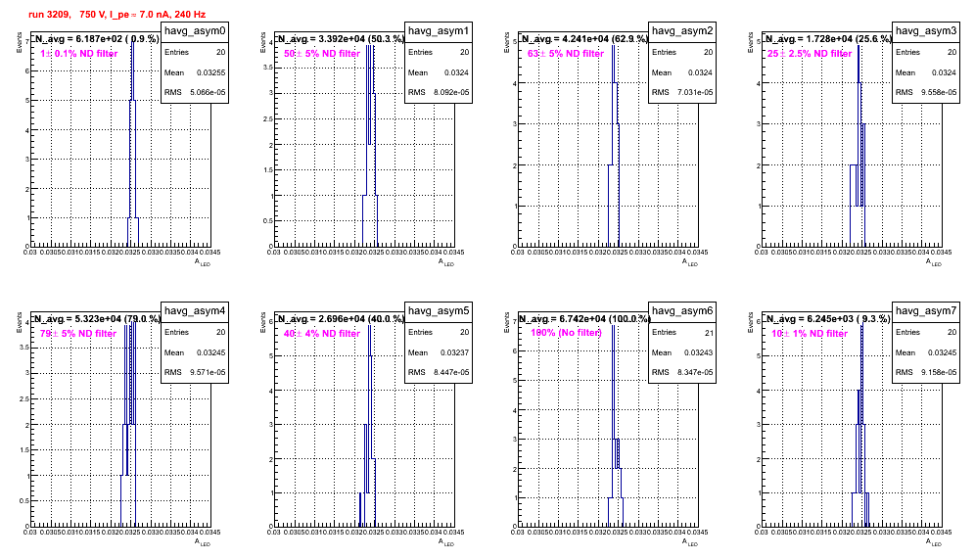Image resolution: width=975 pixels, height=560 pixels.
Task: Select the magenta 63± 5% ND filter label
Action: click(566, 54)
